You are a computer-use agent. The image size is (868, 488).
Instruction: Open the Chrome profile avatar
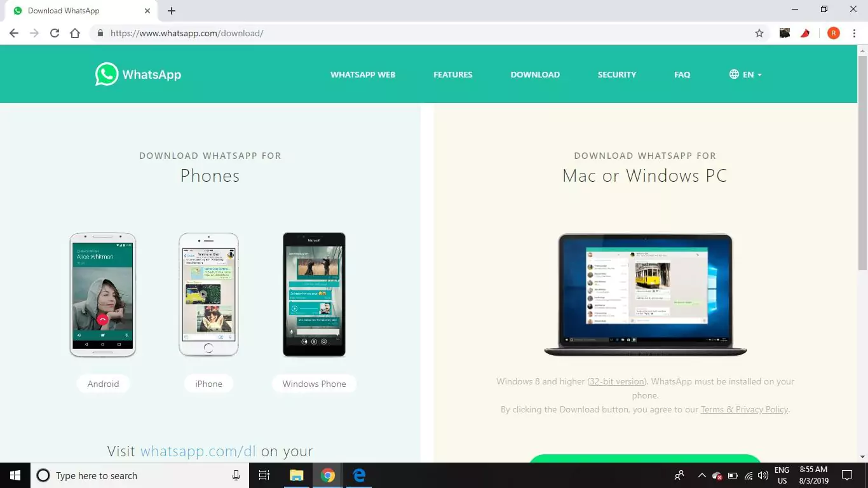click(x=833, y=33)
